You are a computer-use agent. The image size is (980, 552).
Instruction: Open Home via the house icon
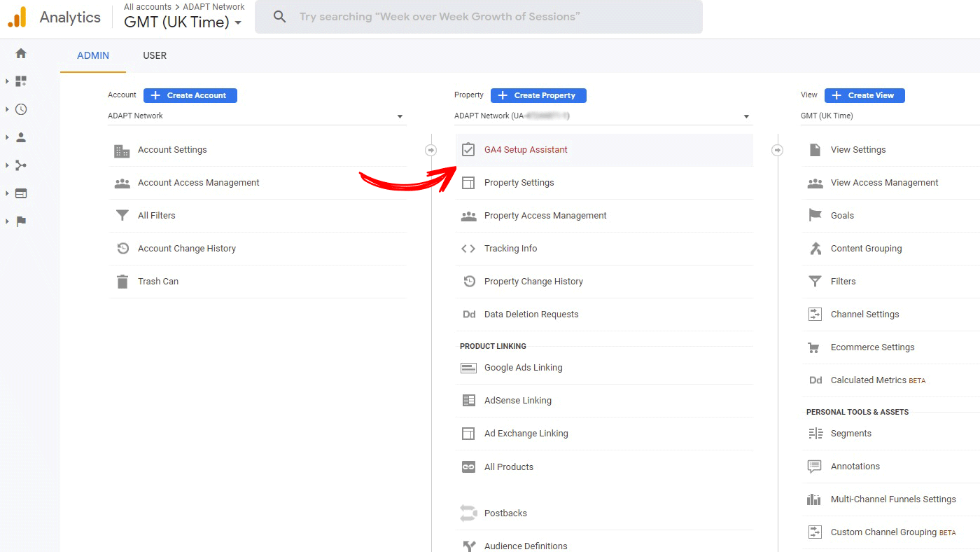(21, 53)
